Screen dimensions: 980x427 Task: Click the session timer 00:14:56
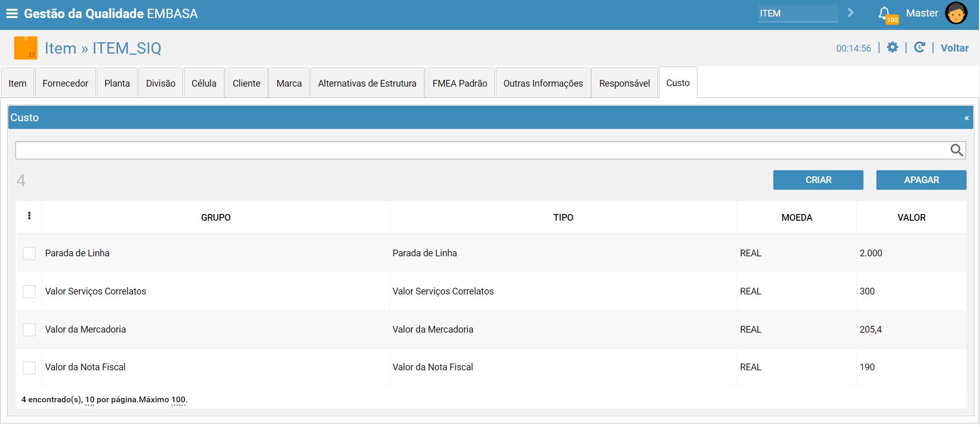tap(854, 48)
